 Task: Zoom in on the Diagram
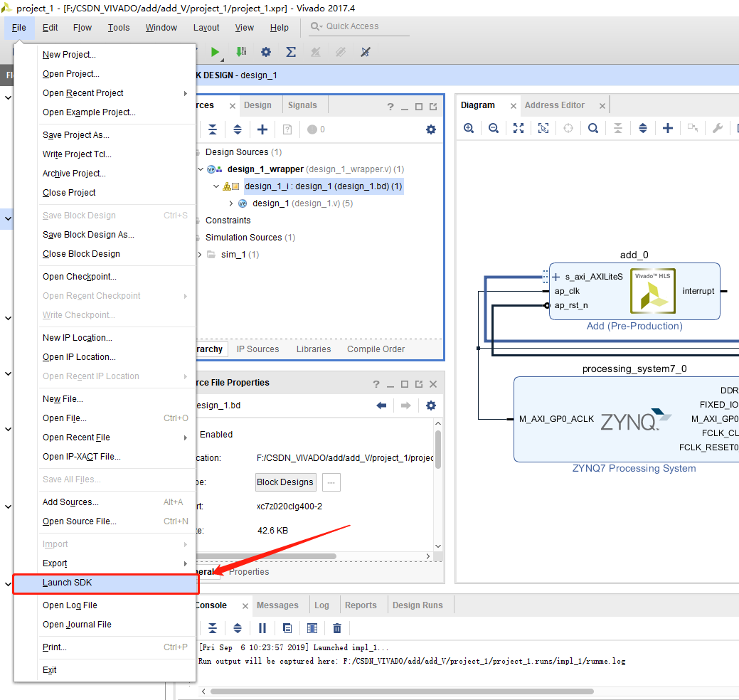469,128
